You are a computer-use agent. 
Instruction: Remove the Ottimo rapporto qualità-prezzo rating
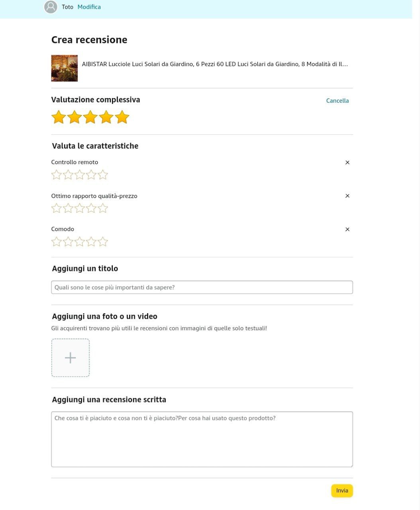point(347,196)
